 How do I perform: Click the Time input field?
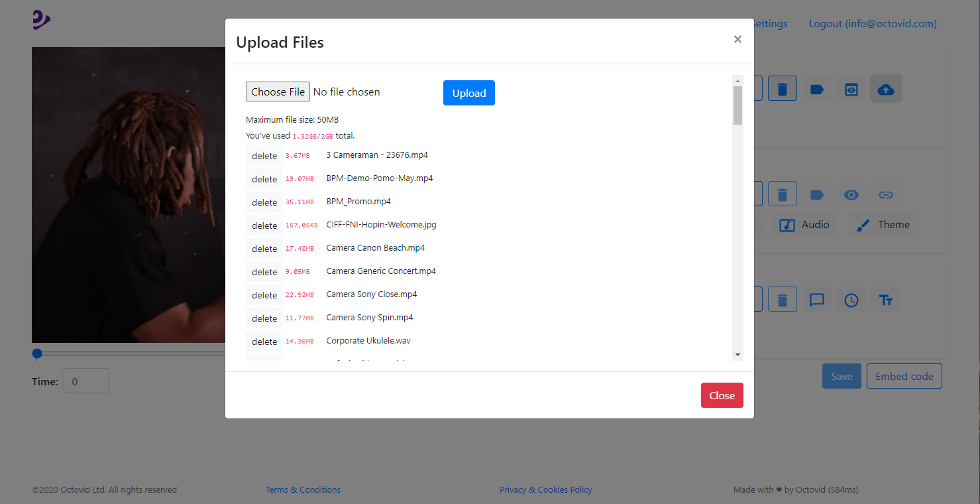[x=86, y=381]
